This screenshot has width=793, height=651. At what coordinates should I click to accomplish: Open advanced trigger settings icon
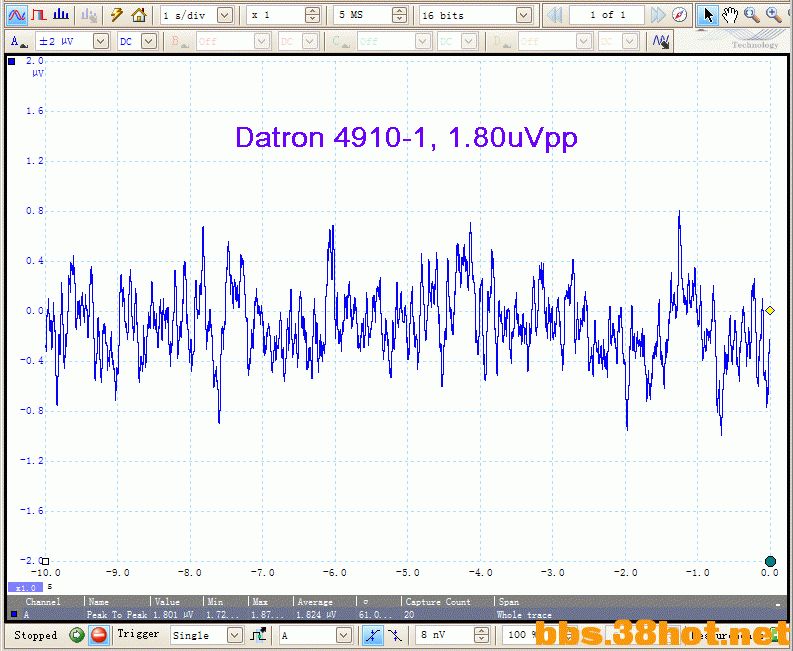pyautogui.click(x=259, y=635)
